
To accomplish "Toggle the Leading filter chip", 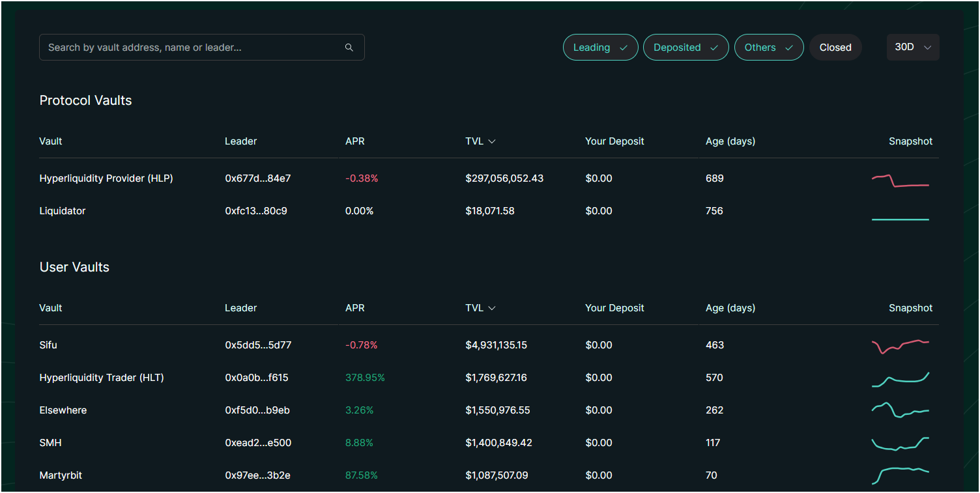I will [600, 48].
